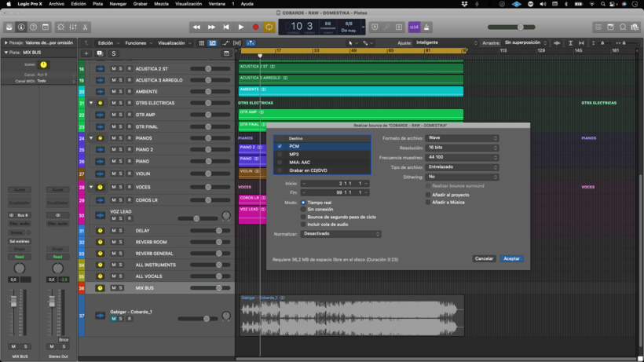Image resolution: width=644 pixels, height=362 pixels.
Task: Click the Sal estéreo output slot
Action: [20, 241]
